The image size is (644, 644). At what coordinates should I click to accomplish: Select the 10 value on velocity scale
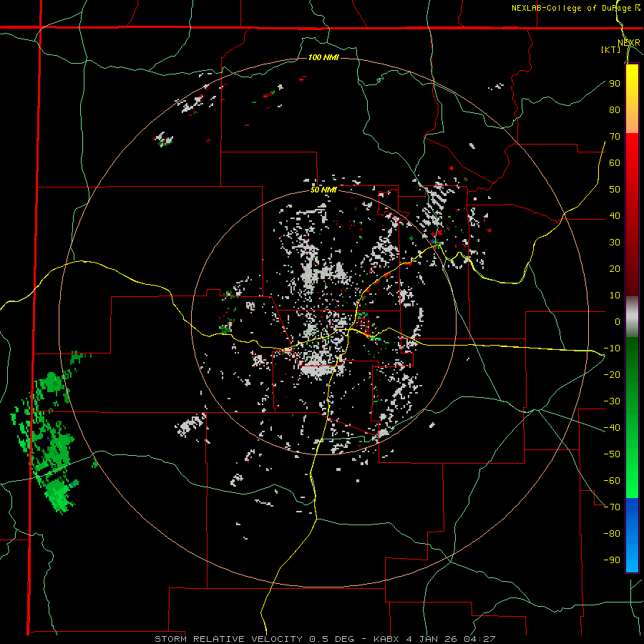click(x=615, y=296)
